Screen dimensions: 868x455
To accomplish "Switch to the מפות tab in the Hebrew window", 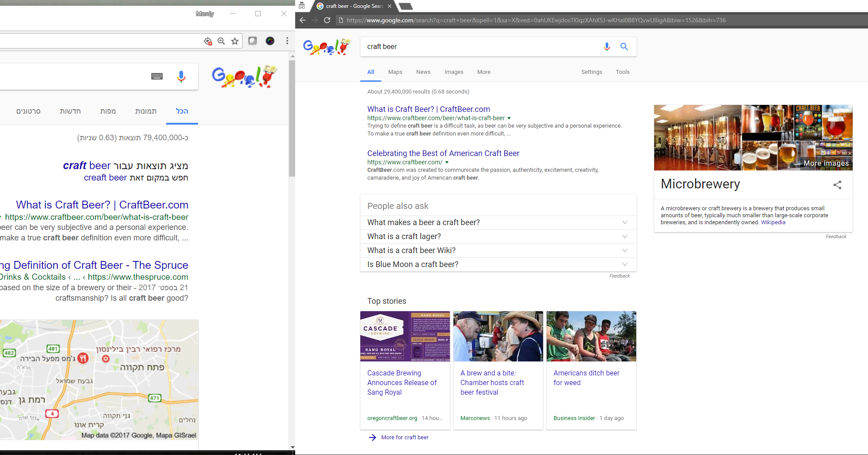I will tap(108, 111).
